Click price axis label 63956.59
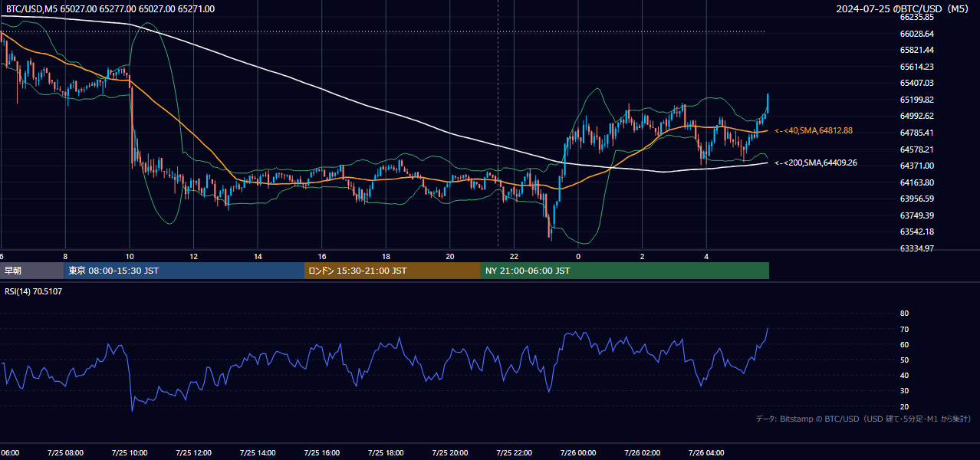The image size is (980, 460). click(x=917, y=199)
